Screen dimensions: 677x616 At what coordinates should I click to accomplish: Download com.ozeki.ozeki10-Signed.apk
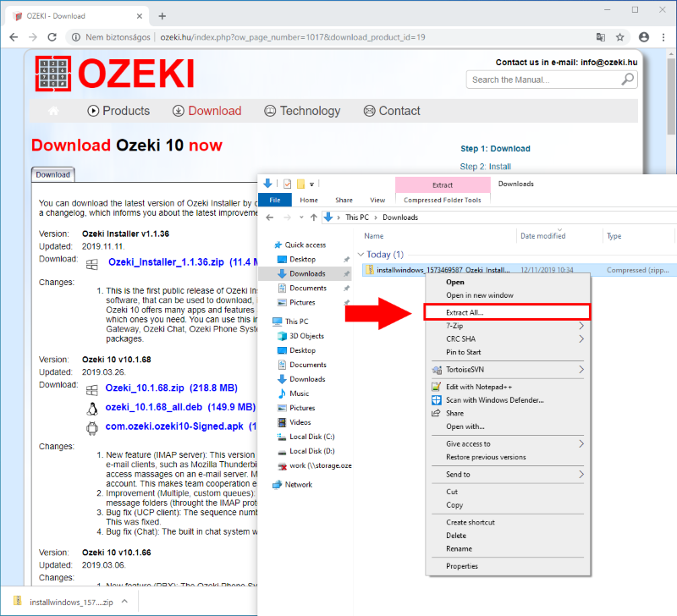(x=181, y=426)
